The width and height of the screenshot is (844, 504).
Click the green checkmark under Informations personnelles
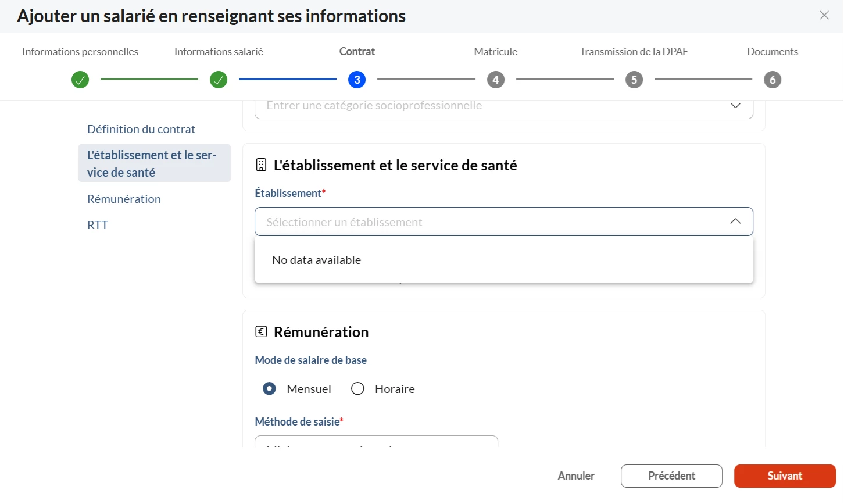pyautogui.click(x=80, y=80)
